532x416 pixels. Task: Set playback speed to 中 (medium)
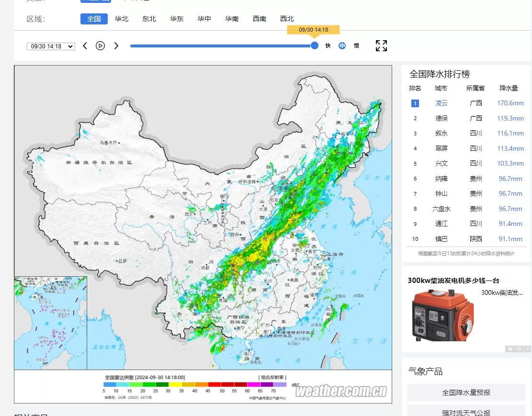[x=342, y=46]
